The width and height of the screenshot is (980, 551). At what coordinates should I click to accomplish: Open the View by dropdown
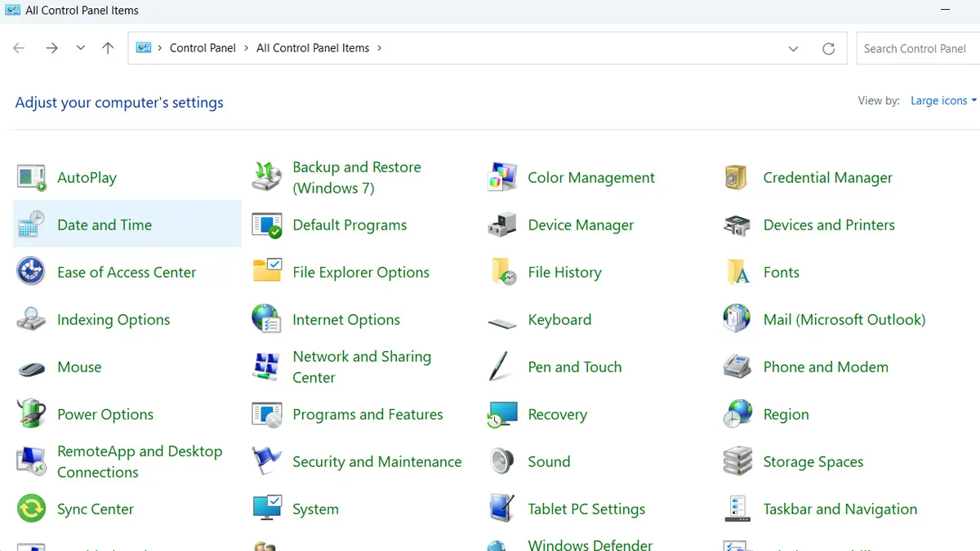[x=942, y=100]
